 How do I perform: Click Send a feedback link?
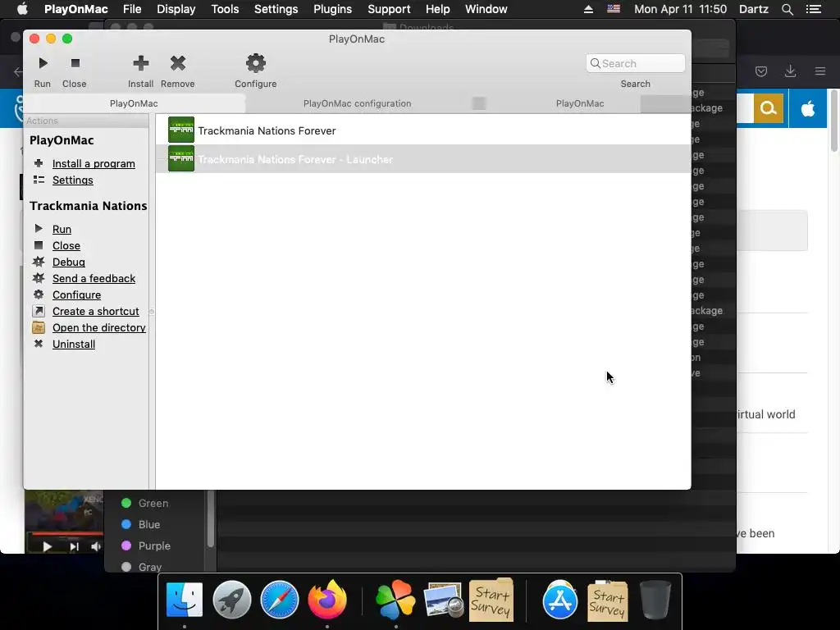(94, 279)
